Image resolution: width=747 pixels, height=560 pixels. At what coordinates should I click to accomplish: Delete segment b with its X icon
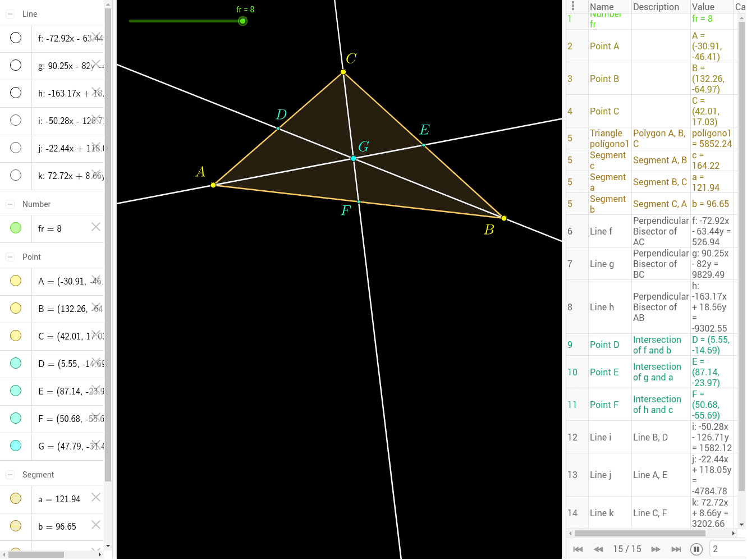pos(96,525)
